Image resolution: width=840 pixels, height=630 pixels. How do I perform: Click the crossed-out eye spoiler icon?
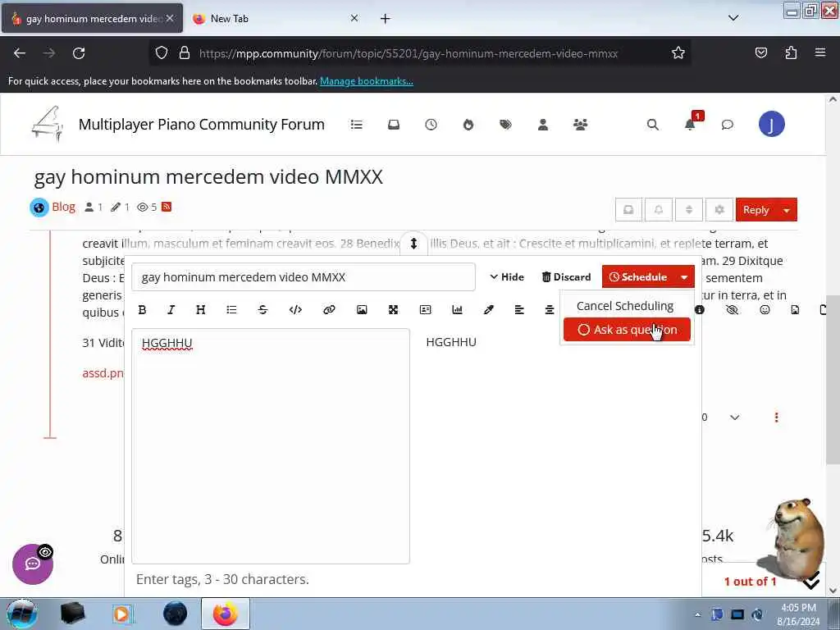(x=733, y=309)
